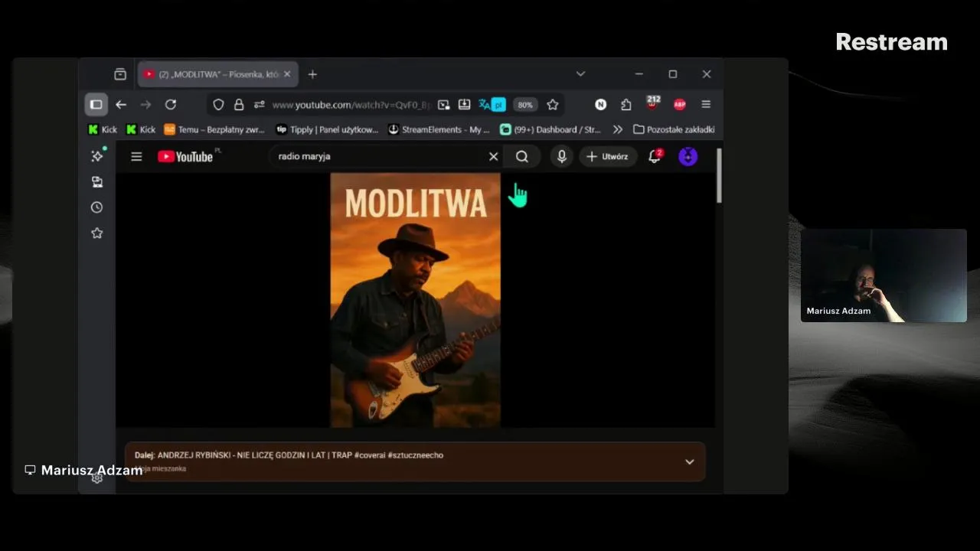Open history clock sidebar icon
The height and width of the screenshot is (551, 980).
(97, 207)
